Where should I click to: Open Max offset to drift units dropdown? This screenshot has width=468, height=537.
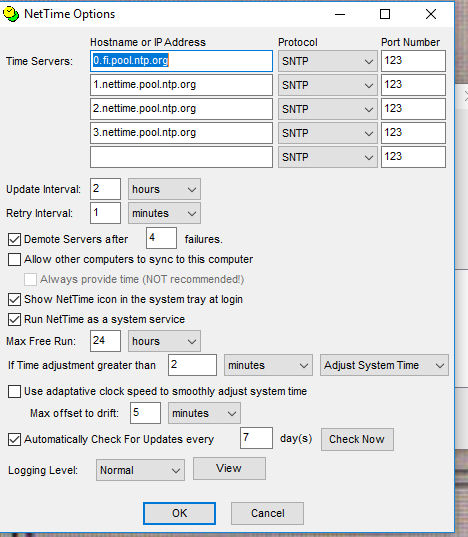(204, 413)
